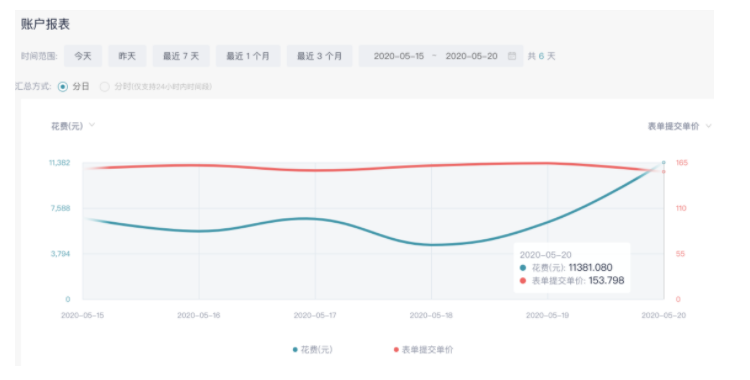This screenshot has height=380, width=750.
Task: Click the 2020-05-15 x-axis label
Action: [x=82, y=315]
